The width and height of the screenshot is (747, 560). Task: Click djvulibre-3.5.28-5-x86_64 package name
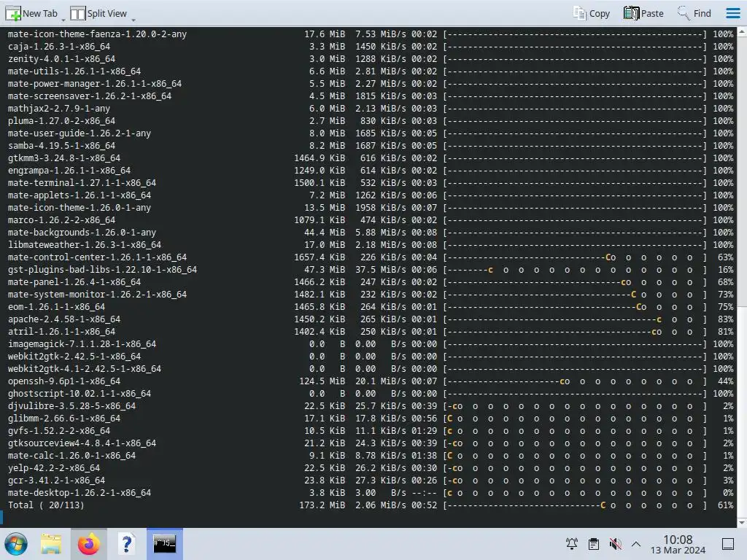click(72, 405)
